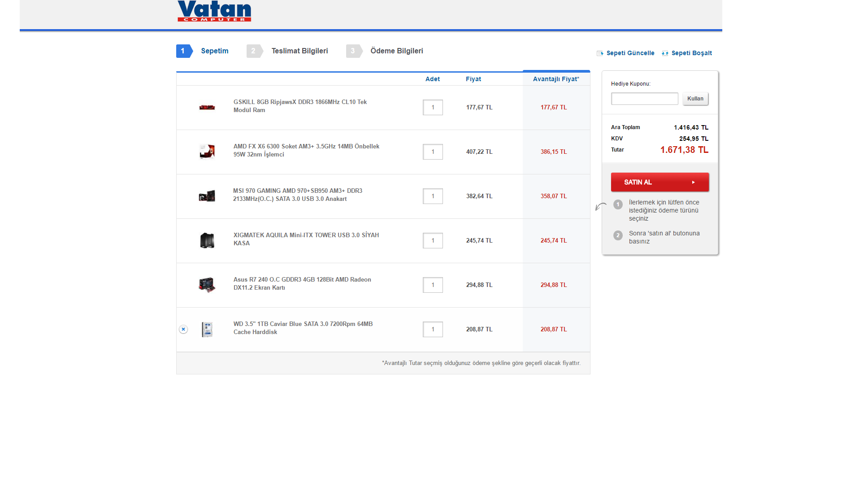Click the Sepeti Boşalt icon

(665, 53)
